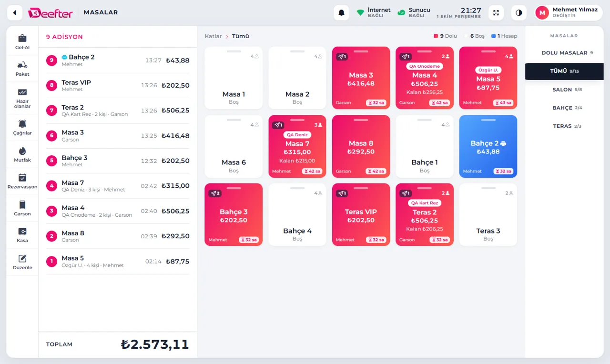The image size is (610, 364).
Task: Open the Gel-Al takeaway section
Action: coord(22,42)
